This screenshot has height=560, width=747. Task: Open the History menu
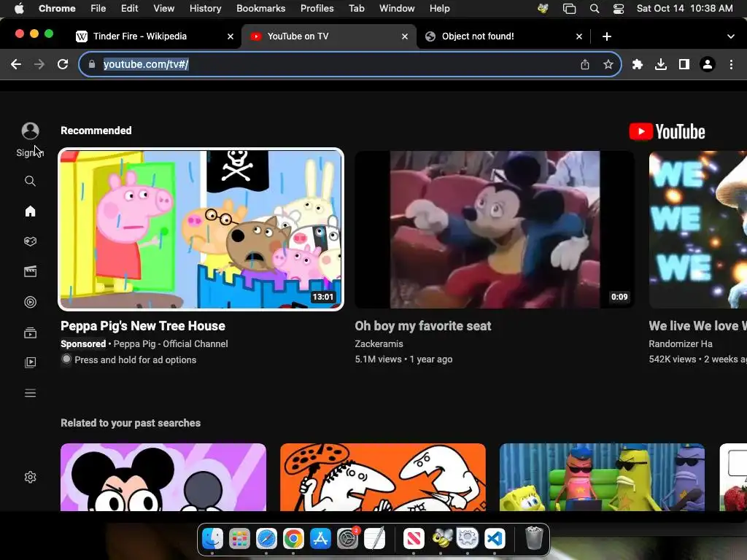coord(205,9)
